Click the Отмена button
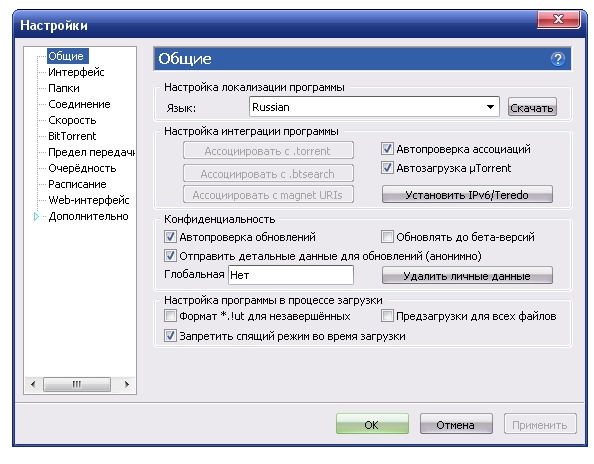 (456, 424)
